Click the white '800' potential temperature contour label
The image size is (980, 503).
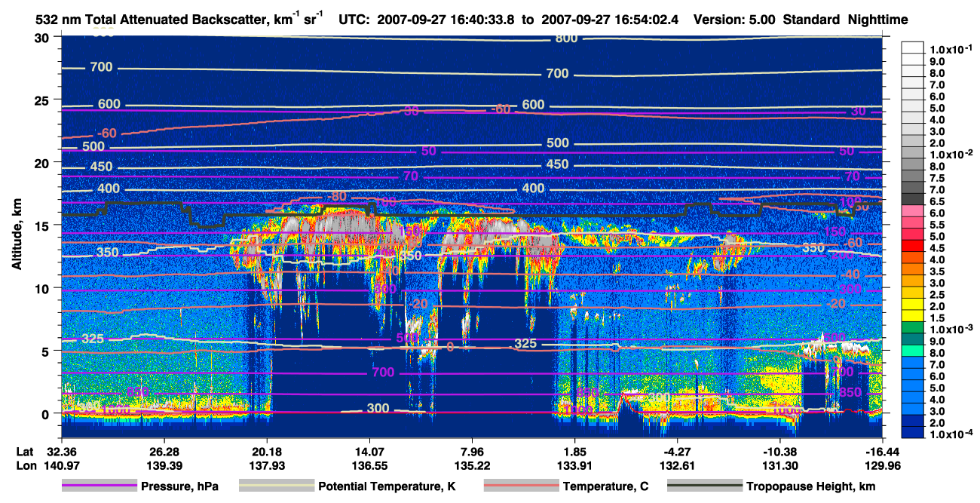(x=566, y=38)
